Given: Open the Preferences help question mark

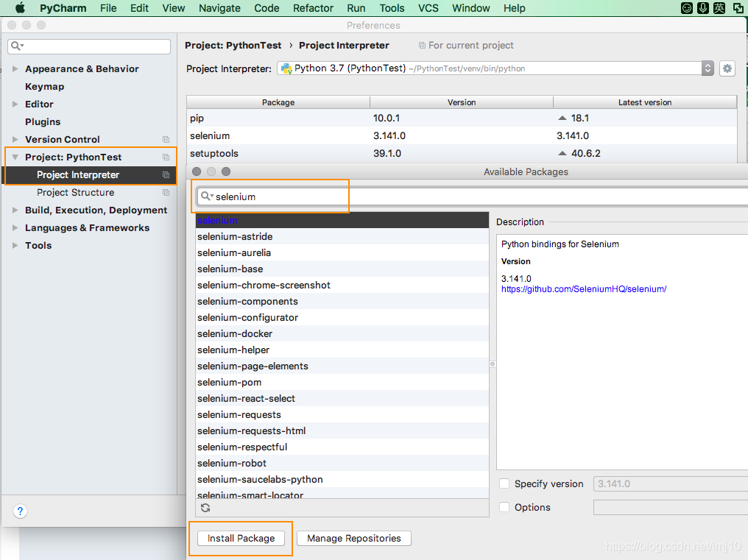Looking at the screenshot, I should point(20,511).
